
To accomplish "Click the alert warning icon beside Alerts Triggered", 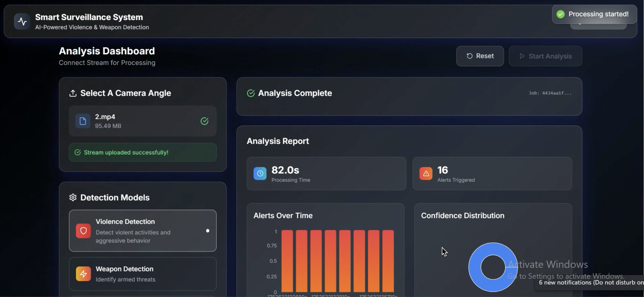I will pyautogui.click(x=425, y=173).
